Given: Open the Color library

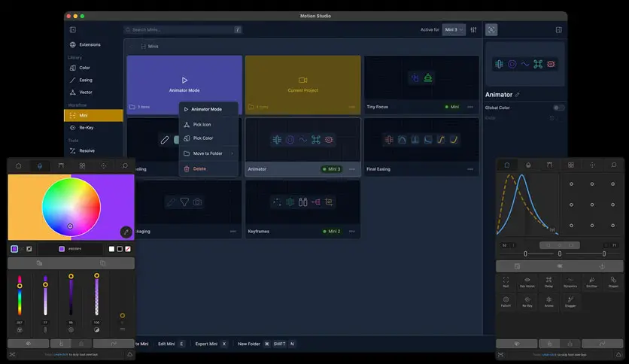Looking at the screenshot, I should tap(80, 68).
